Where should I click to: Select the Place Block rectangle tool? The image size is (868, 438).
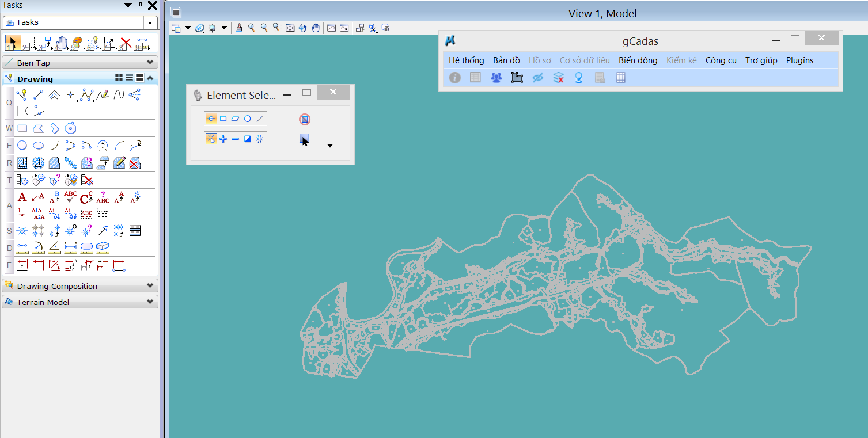coord(22,128)
